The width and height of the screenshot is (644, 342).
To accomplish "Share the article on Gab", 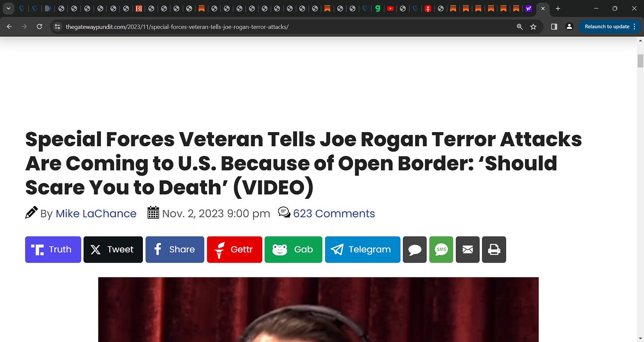I will point(293,250).
